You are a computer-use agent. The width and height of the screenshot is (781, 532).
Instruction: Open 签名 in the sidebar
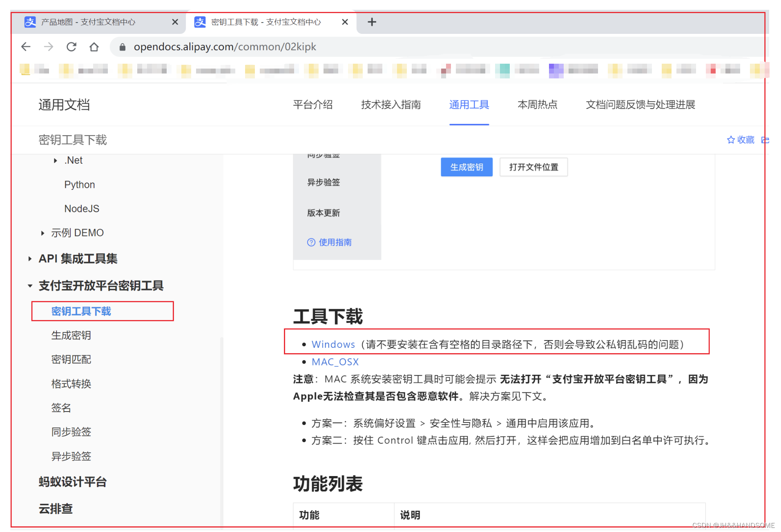pos(61,408)
